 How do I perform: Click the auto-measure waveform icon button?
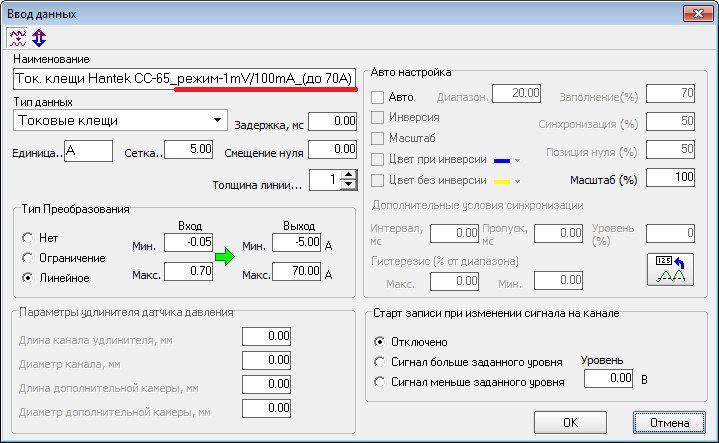pyautogui.click(x=670, y=269)
